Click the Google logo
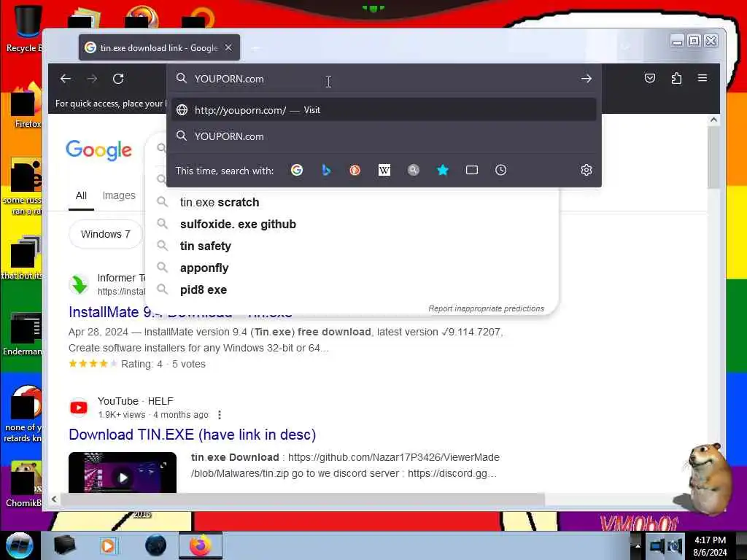Image resolution: width=747 pixels, height=560 pixels. point(98,150)
